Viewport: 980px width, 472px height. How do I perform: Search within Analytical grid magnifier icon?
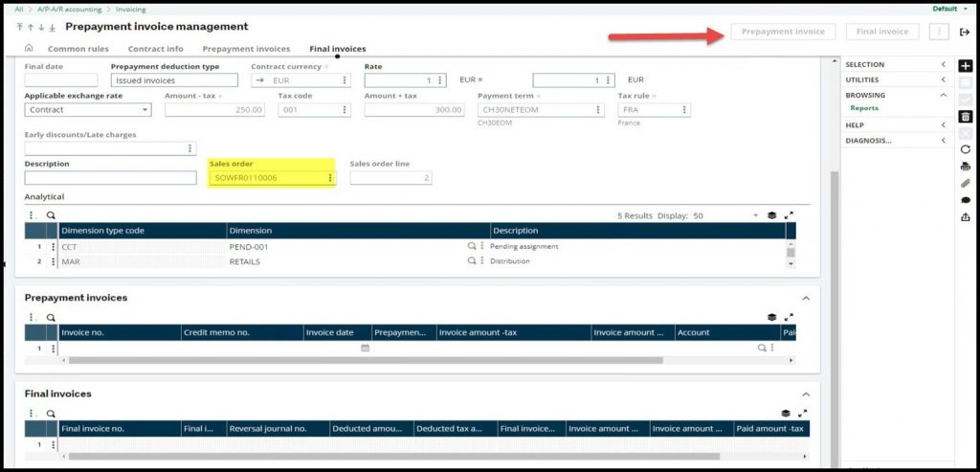tap(51, 215)
